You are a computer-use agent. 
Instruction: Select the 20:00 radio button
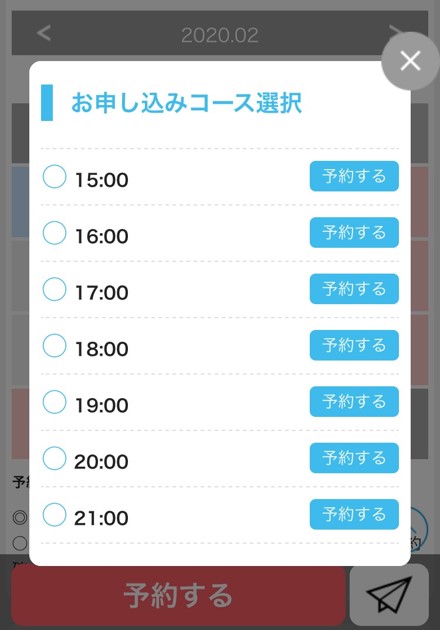pyautogui.click(x=54, y=458)
